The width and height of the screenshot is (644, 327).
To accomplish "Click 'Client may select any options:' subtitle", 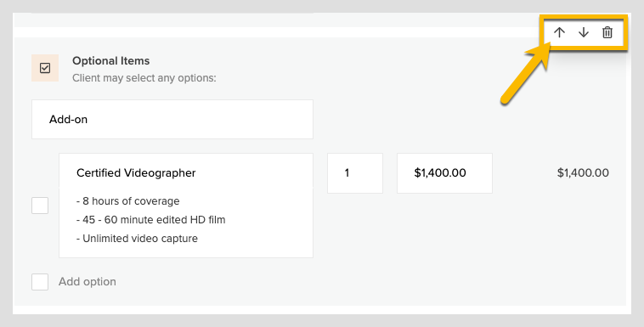I will (144, 78).
